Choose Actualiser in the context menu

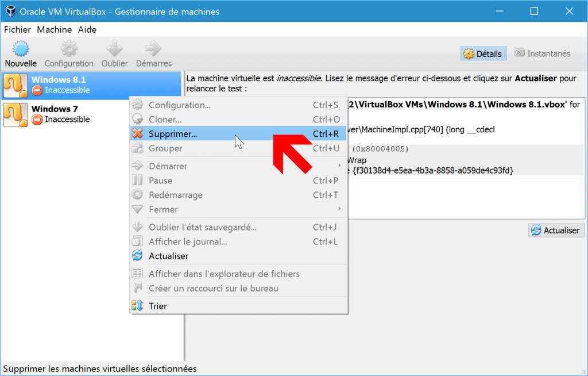click(x=238, y=256)
